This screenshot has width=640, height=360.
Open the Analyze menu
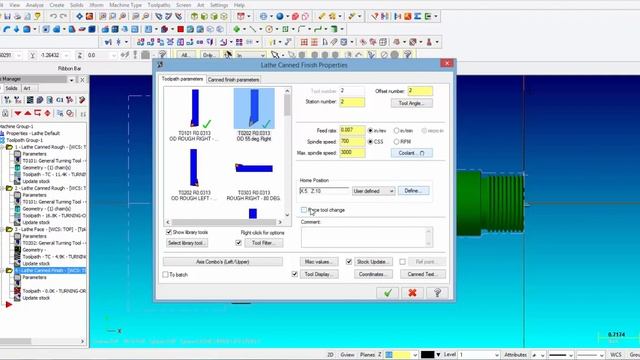click(x=35, y=5)
